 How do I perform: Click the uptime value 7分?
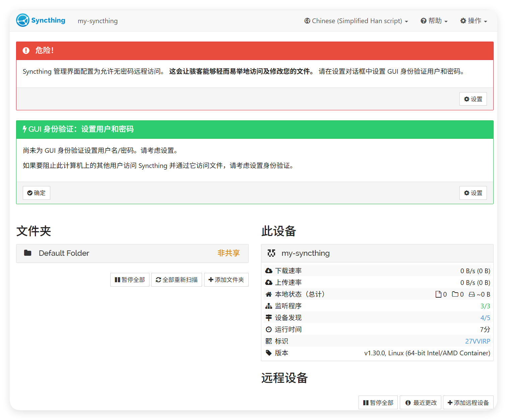coord(485,329)
